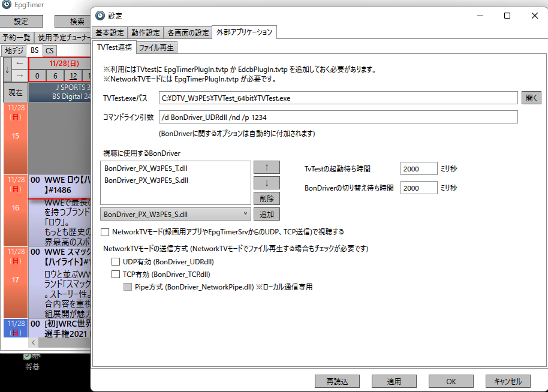Open the ファイル再生 sub-tab
This screenshot has width=548, height=392.
tap(156, 47)
